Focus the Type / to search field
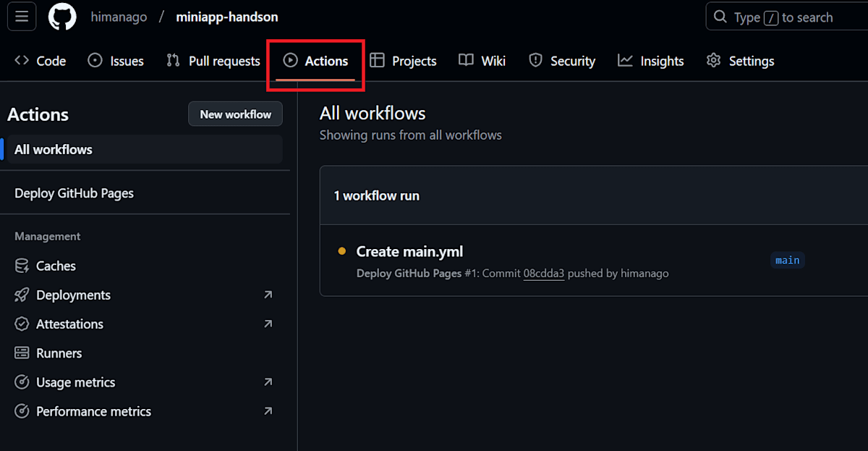Viewport: 868px width, 451px height. pos(787,17)
